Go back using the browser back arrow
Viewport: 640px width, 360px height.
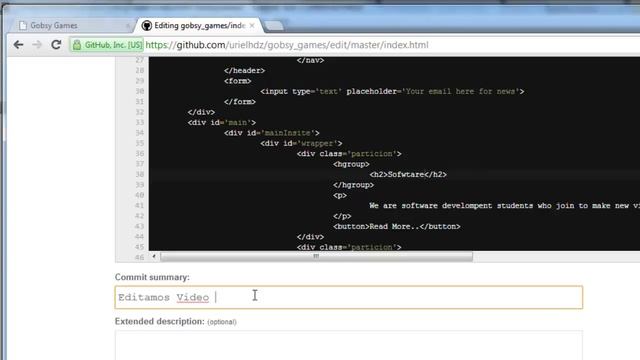(18, 44)
